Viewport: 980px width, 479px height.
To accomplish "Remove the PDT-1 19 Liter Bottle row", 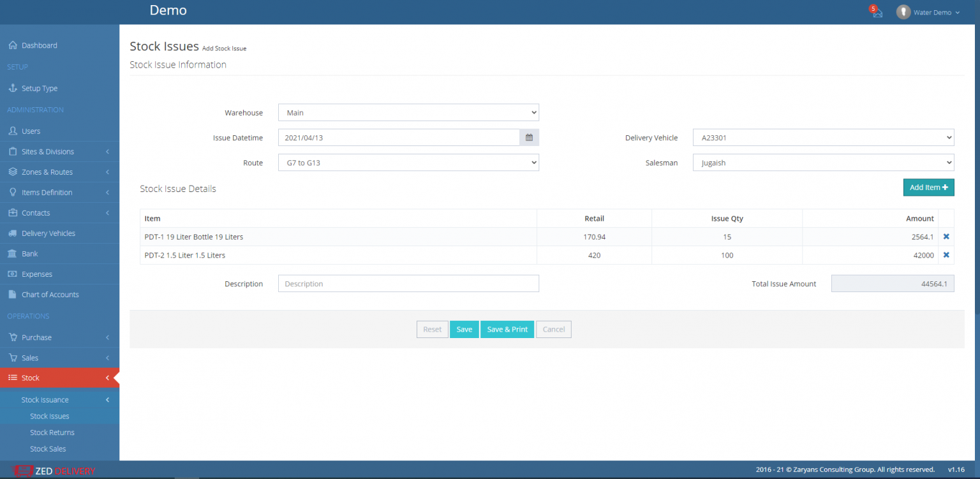I will click(946, 237).
